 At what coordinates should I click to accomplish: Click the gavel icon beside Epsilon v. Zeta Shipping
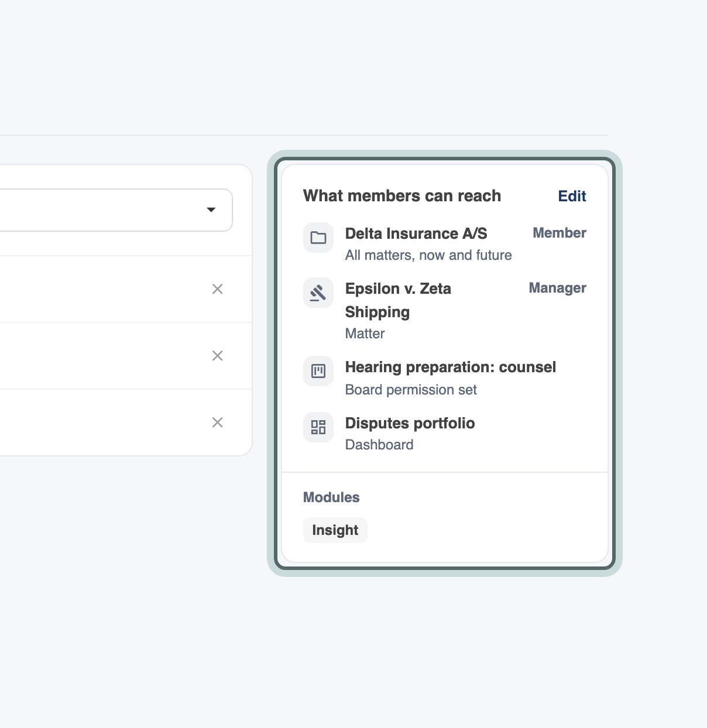point(318,293)
